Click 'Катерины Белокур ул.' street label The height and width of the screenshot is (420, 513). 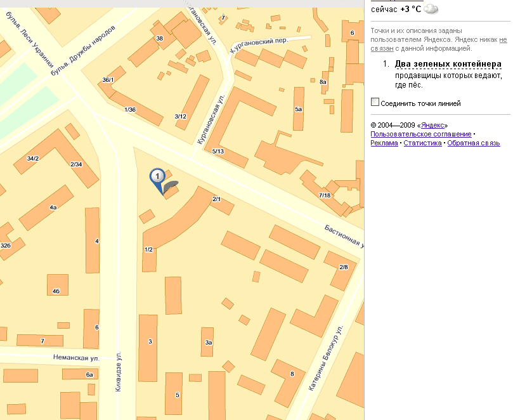point(325,358)
